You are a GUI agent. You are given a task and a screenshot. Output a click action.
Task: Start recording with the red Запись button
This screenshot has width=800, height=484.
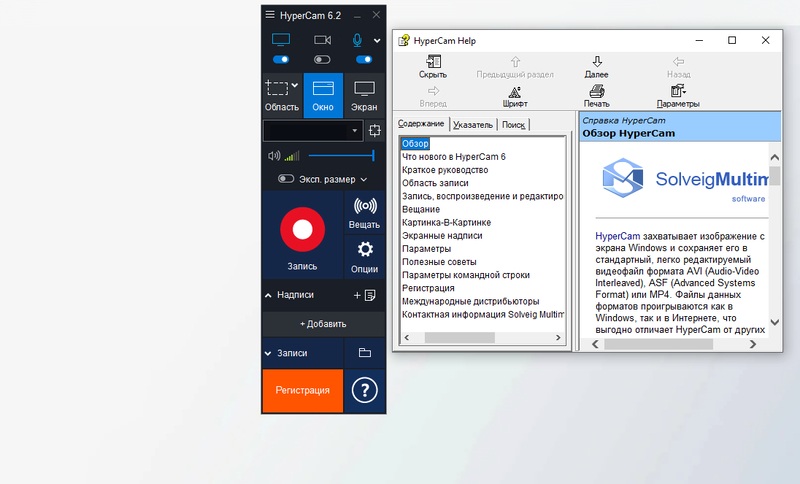[303, 230]
